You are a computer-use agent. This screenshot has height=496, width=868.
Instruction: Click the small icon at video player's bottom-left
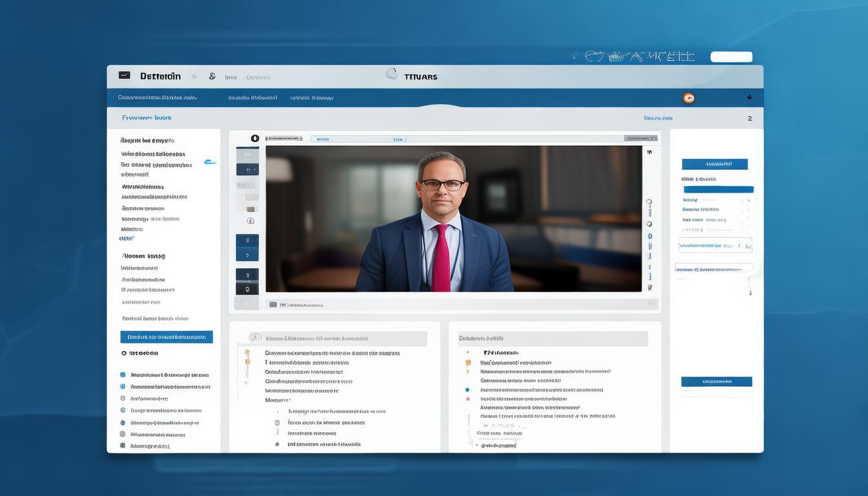click(273, 304)
